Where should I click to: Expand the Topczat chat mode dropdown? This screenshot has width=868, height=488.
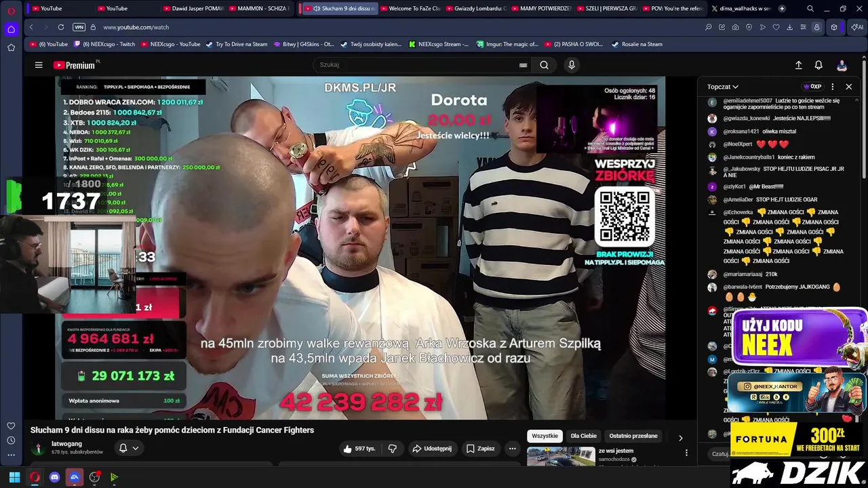pos(723,87)
